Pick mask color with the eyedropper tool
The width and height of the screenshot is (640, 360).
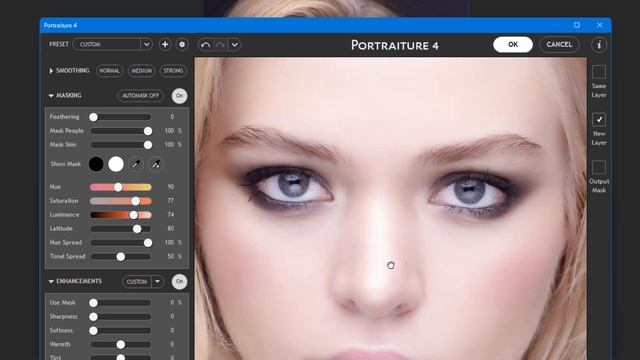(136, 164)
